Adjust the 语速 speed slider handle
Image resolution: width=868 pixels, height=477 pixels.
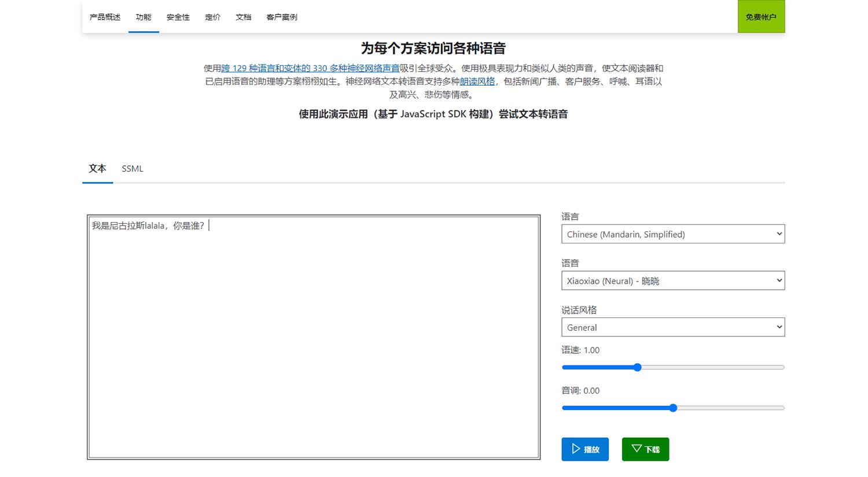coord(637,367)
